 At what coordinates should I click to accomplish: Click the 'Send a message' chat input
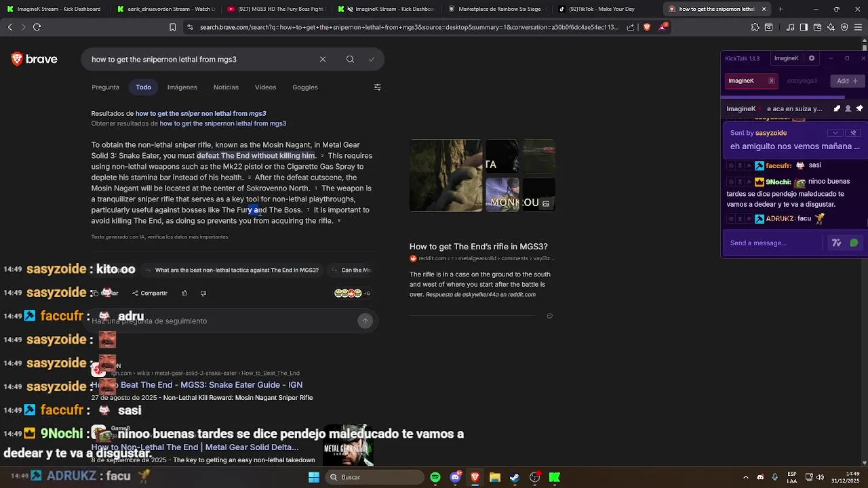point(776,243)
